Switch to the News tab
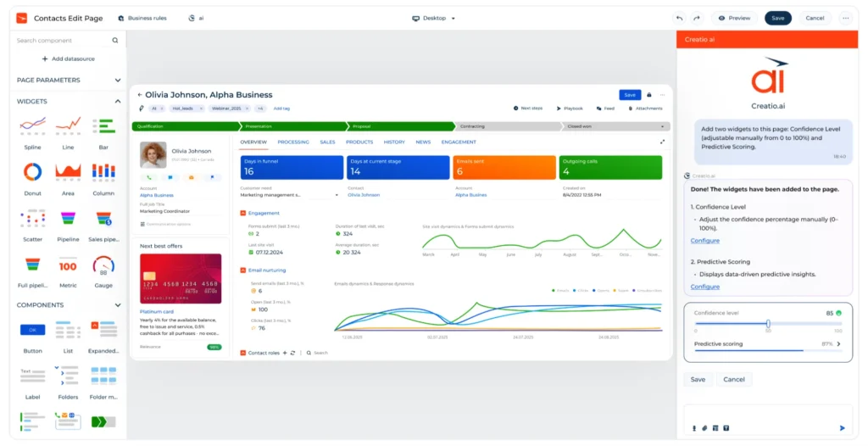 (x=423, y=142)
